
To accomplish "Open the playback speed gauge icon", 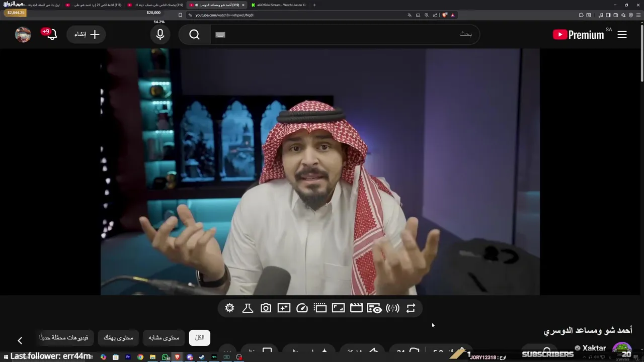I will click(x=302, y=308).
